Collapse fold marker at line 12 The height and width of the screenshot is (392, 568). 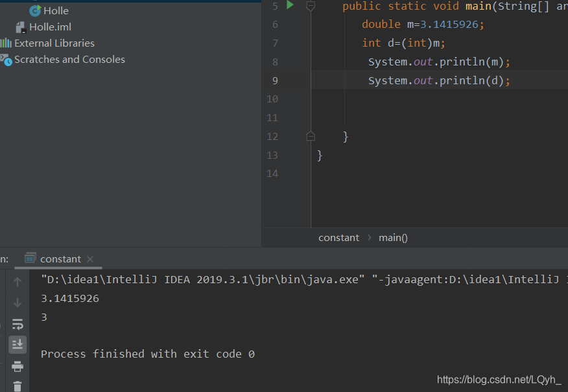click(x=311, y=137)
